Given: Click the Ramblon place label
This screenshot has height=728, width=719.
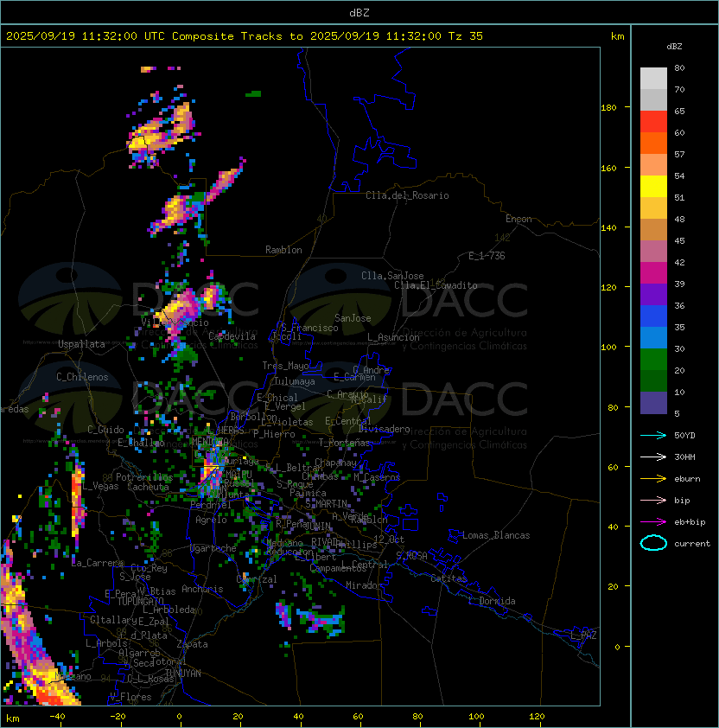Looking at the screenshot, I should click(283, 250).
